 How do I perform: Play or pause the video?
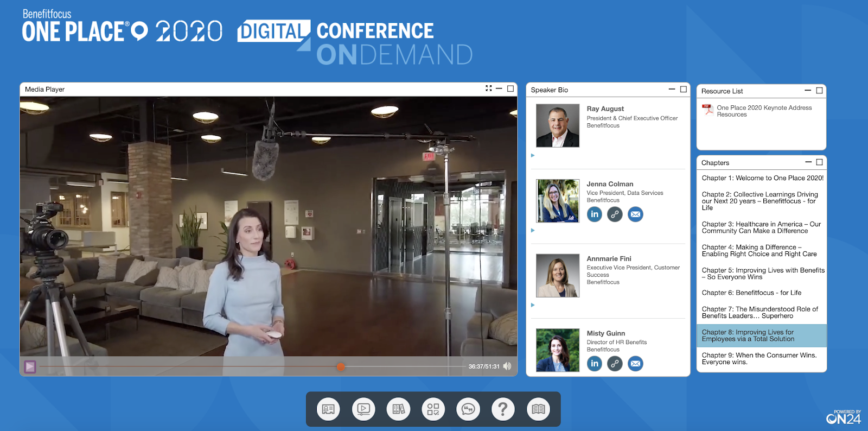tap(30, 367)
